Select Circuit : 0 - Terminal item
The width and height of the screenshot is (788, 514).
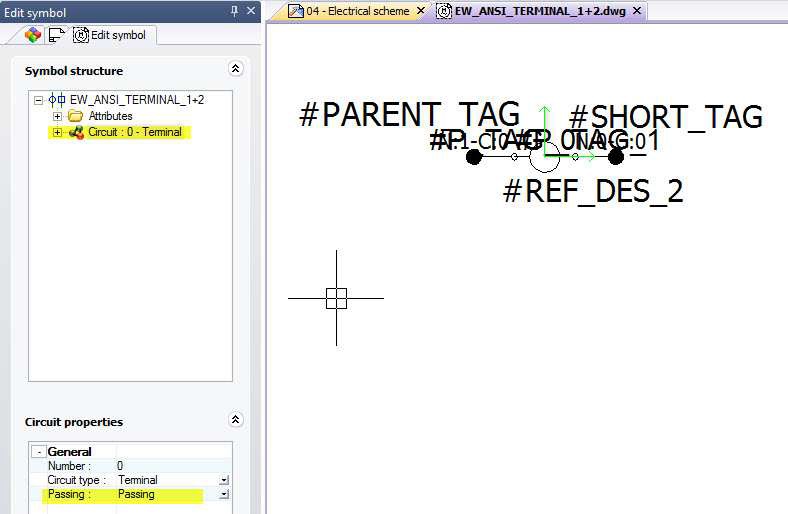(x=134, y=132)
